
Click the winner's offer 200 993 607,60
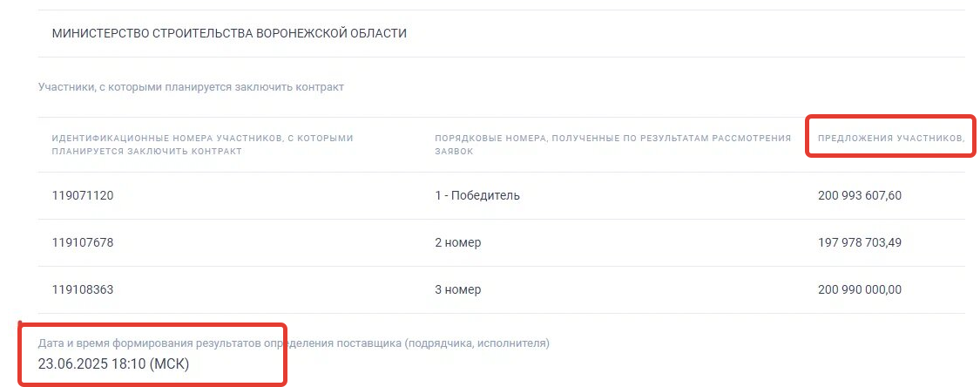(860, 195)
